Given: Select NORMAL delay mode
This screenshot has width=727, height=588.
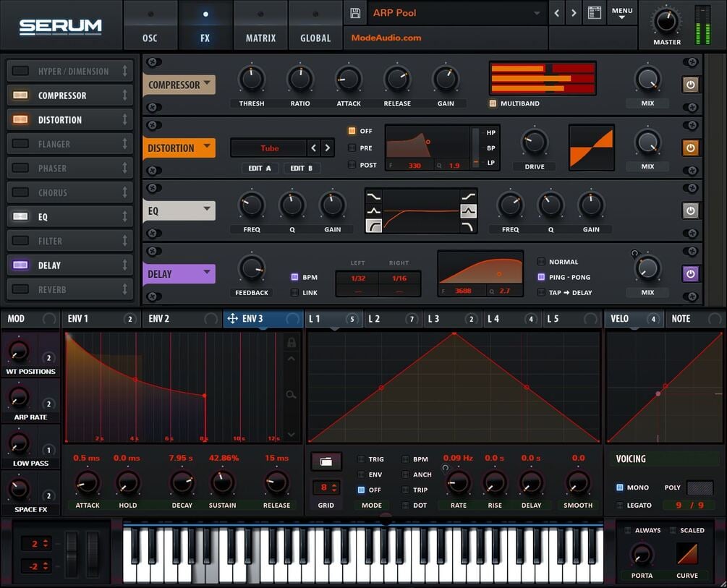Looking at the screenshot, I should (541, 262).
